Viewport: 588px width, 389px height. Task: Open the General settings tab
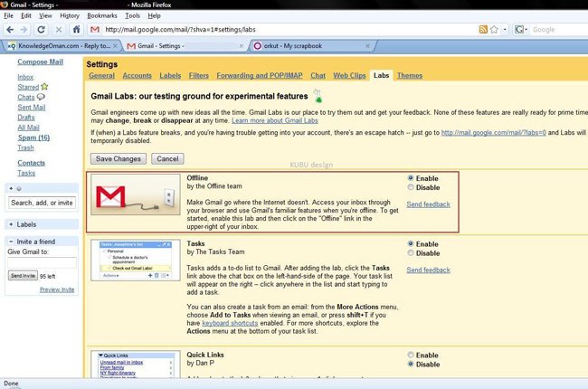pos(101,75)
